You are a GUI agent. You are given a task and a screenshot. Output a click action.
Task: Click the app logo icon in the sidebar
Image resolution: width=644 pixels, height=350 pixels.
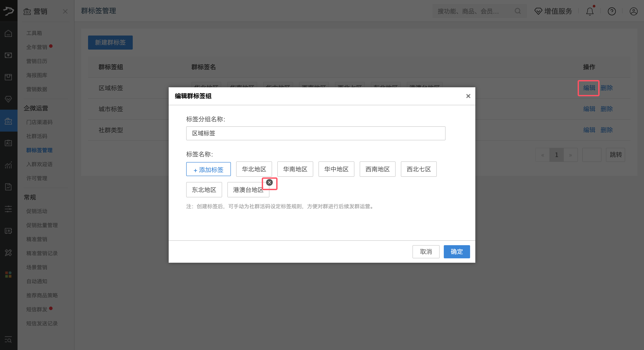click(9, 11)
